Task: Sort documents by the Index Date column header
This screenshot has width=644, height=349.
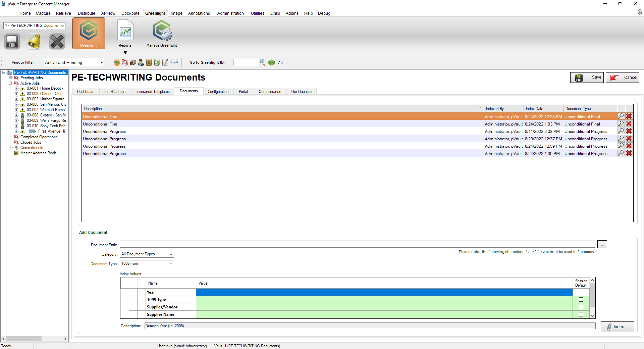Action: point(543,108)
